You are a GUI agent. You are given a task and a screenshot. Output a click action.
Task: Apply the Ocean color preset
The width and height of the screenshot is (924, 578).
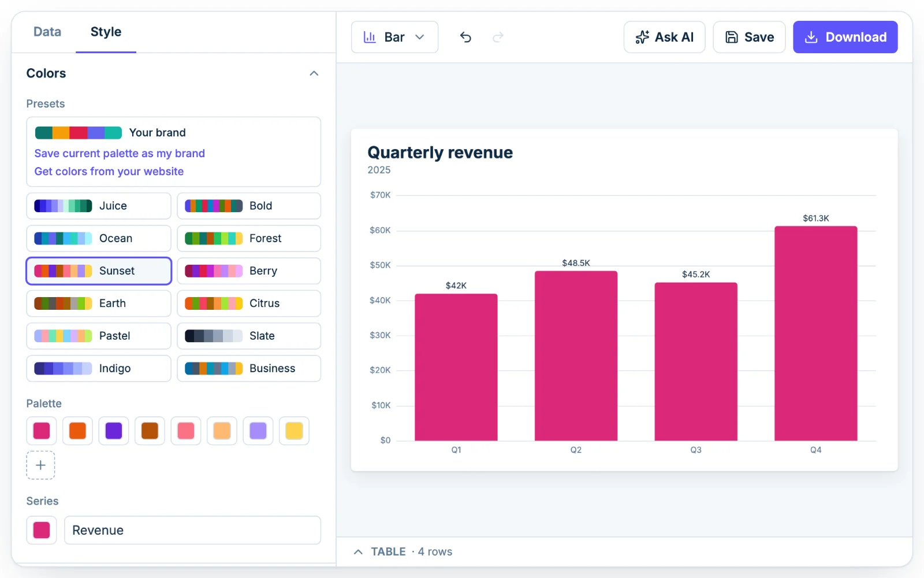(99, 238)
